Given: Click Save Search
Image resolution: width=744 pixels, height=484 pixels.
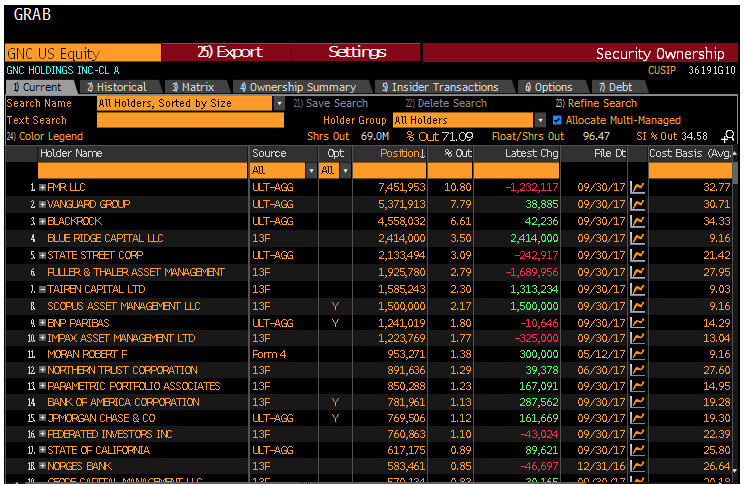Looking at the screenshot, I should point(331,103).
